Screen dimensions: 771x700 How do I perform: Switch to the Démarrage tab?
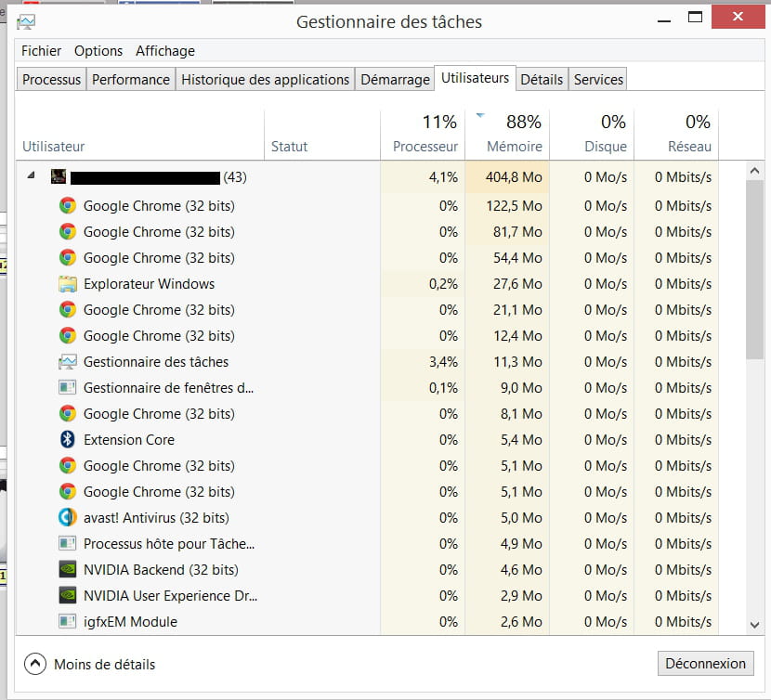click(x=395, y=80)
